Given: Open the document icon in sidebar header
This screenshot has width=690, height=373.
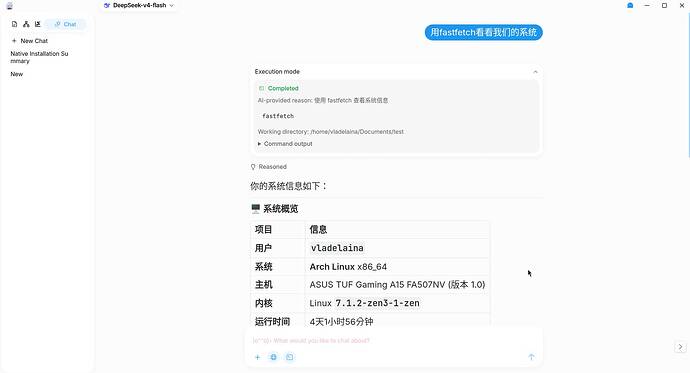Looking at the screenshot, I should (15, 24).
